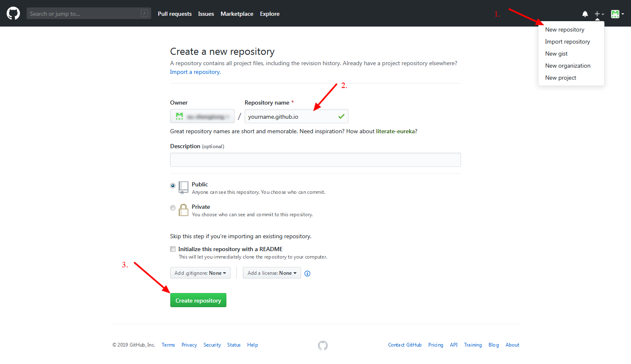Image resolution: width=631 pixels, height=364 pixels.
Task: Open the Status footer link
Action: click(234, 345)
